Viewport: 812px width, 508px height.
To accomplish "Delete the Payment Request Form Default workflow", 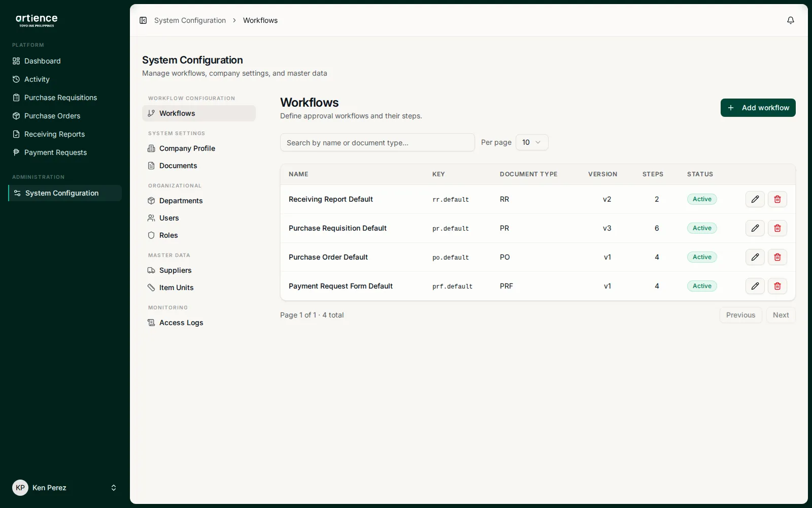I will pos(777,286).
